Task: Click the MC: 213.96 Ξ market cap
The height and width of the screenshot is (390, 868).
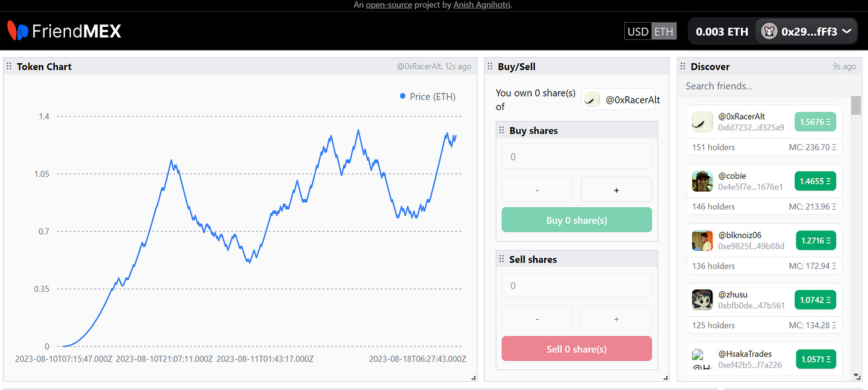Action: [813, 207]
